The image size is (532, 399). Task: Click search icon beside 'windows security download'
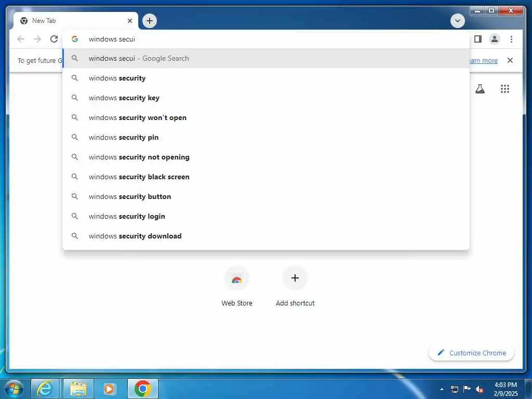click(75, 235)
